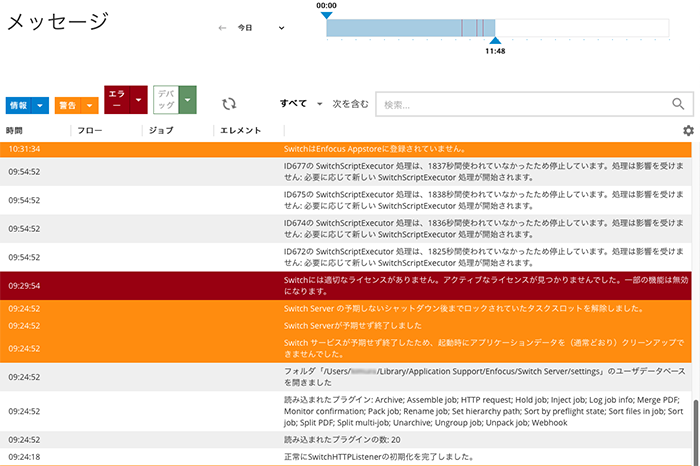Image resolution: width=700 pixels, height=466 pixels.
Task: Open the エラー filter dropdown arrow
Action: (x=138, y=100)
